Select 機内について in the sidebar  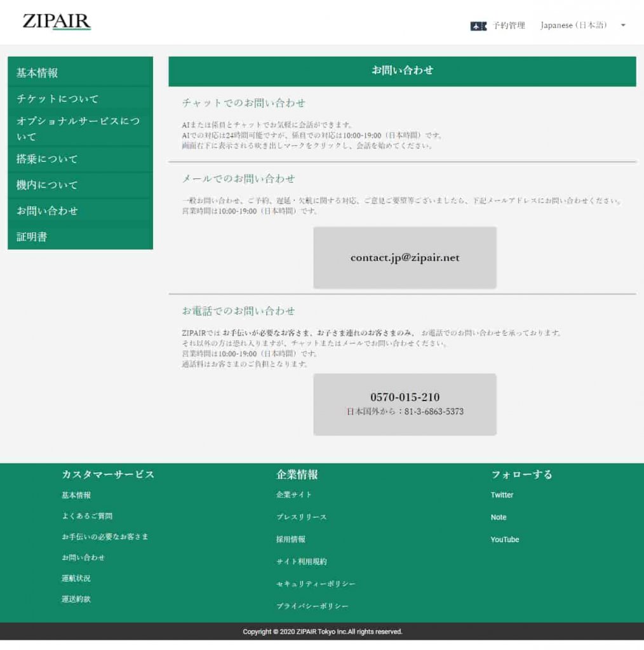click(x=81, y=185)
